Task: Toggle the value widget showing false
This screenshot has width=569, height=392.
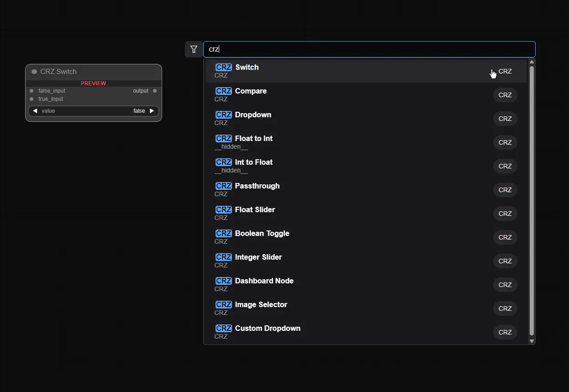Action: 93,111
